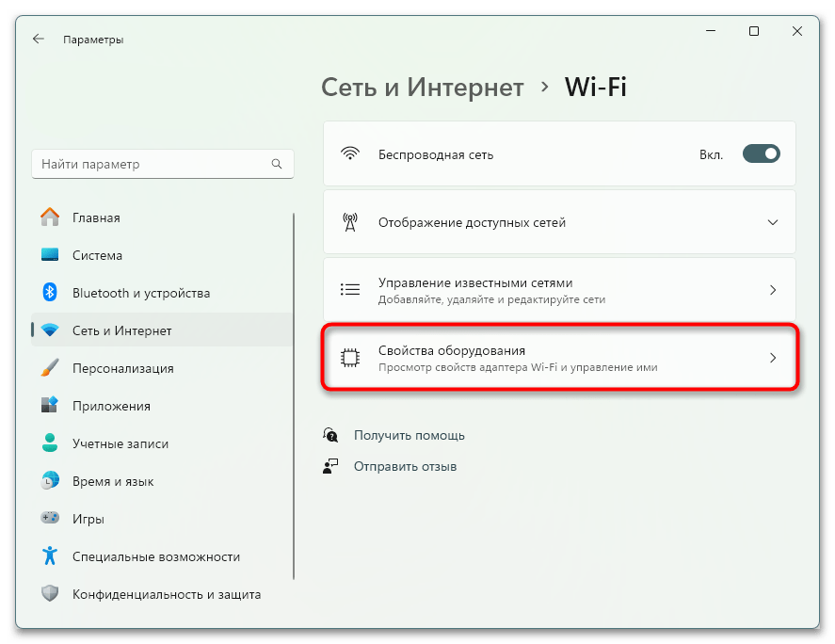
Task: Click text Добавляйте, удаляйте и редактируйте сети
Action: point(491,299)
